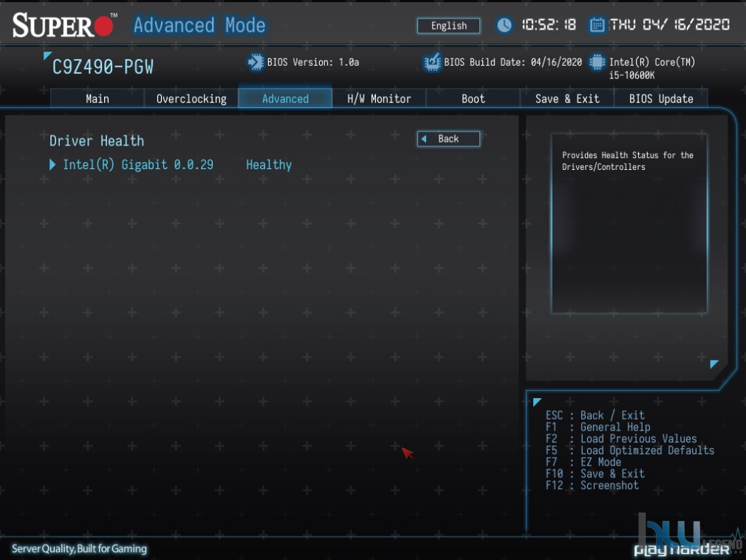
Task: Click the clock icon beside the time
Action: pos(504,24)
